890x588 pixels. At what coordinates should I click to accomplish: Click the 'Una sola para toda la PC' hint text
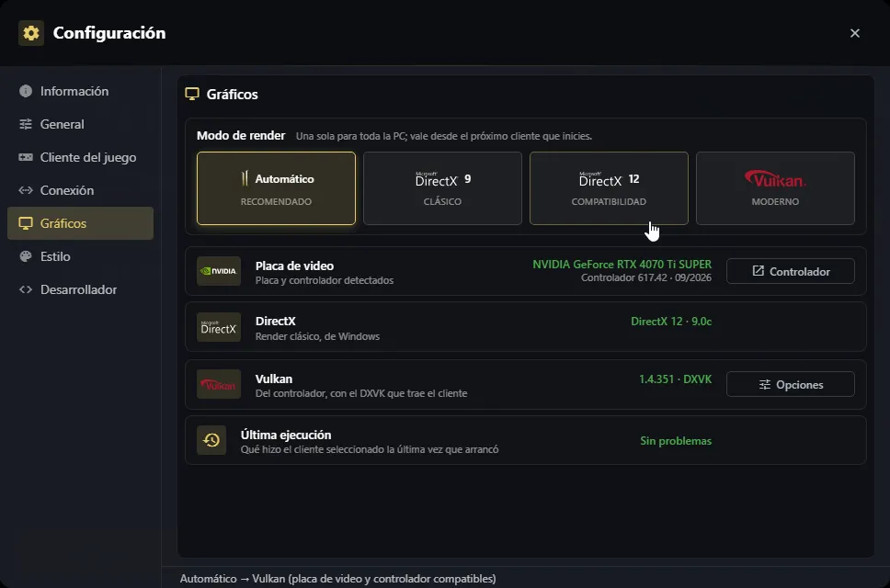click(x=444, y=136)
